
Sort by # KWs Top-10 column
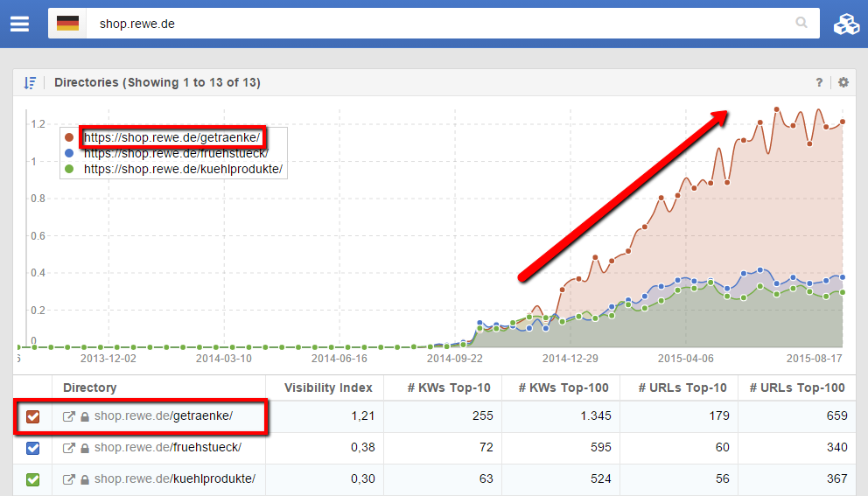point(449,388)
